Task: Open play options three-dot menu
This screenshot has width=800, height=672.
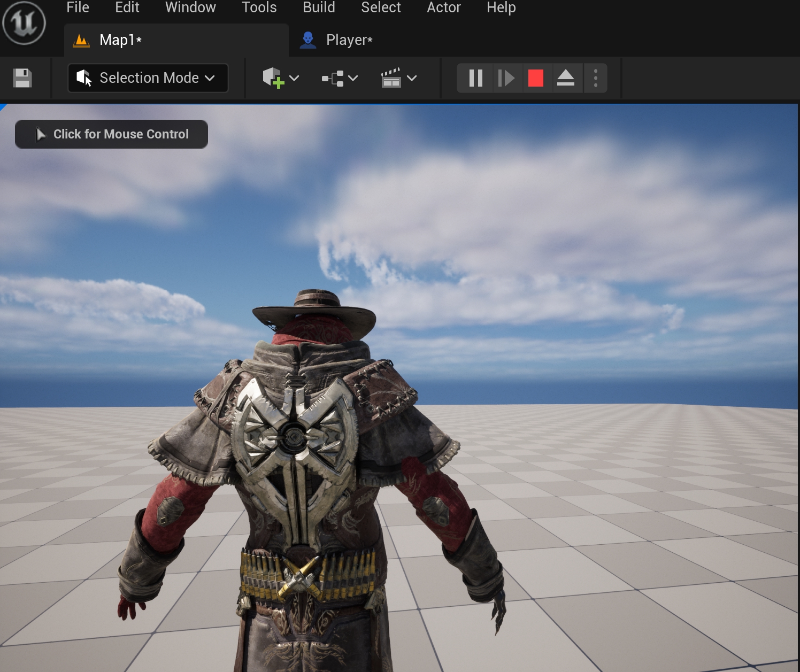Action: click(596, 78)
